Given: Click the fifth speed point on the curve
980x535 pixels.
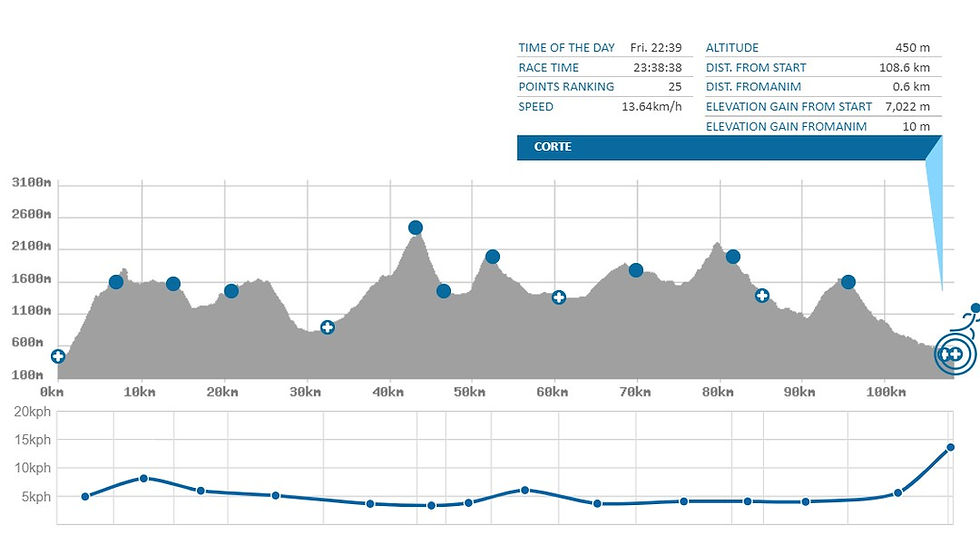Looking at the screenshot, I should (x=370, y=503).
